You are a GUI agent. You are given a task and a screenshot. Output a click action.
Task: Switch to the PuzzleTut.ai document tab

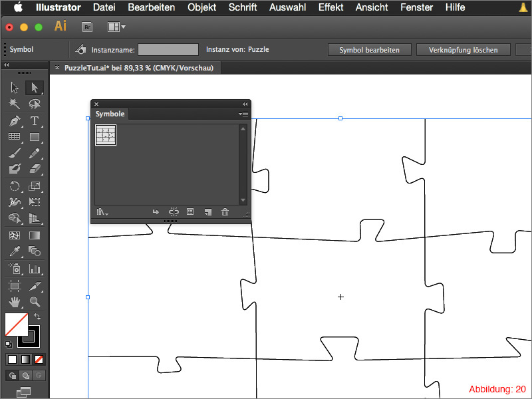coord(136,67)
